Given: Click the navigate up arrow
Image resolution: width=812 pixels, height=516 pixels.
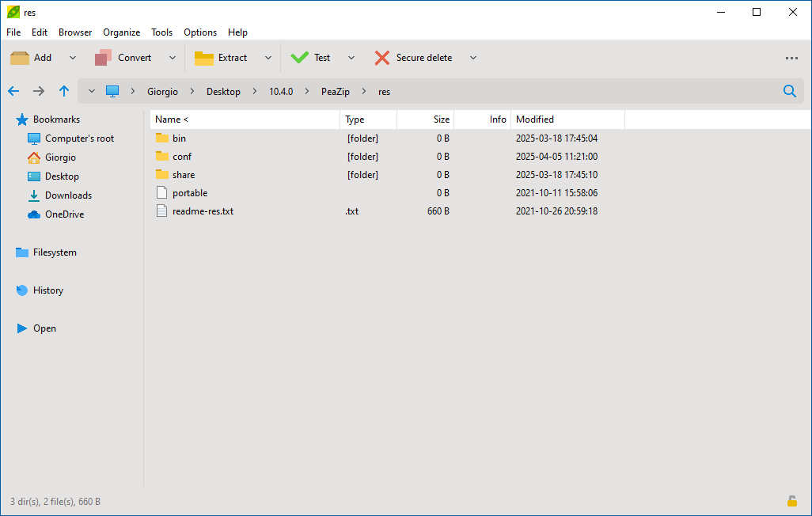Looking at the screenshot, I should (x=64, y=91).
